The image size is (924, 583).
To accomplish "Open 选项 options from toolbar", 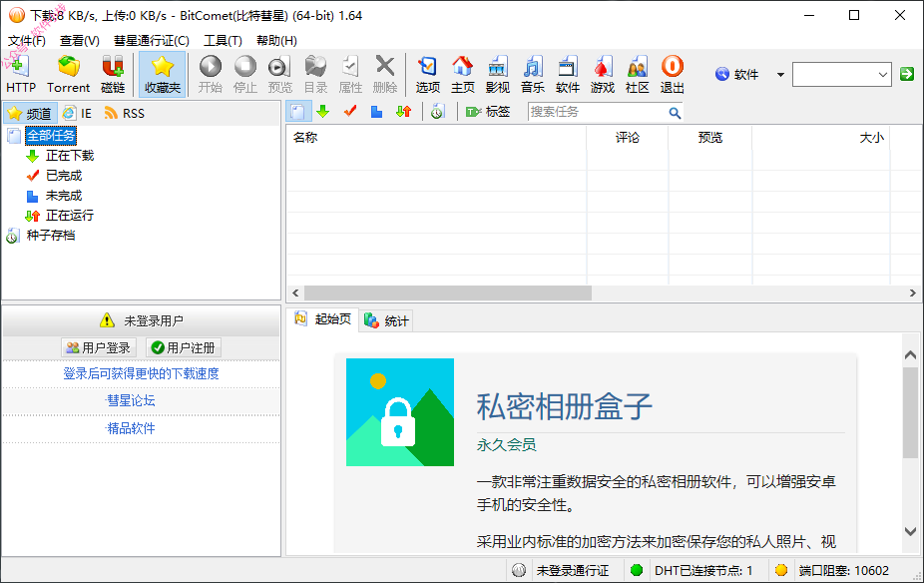I will click(x=427, y=74).
